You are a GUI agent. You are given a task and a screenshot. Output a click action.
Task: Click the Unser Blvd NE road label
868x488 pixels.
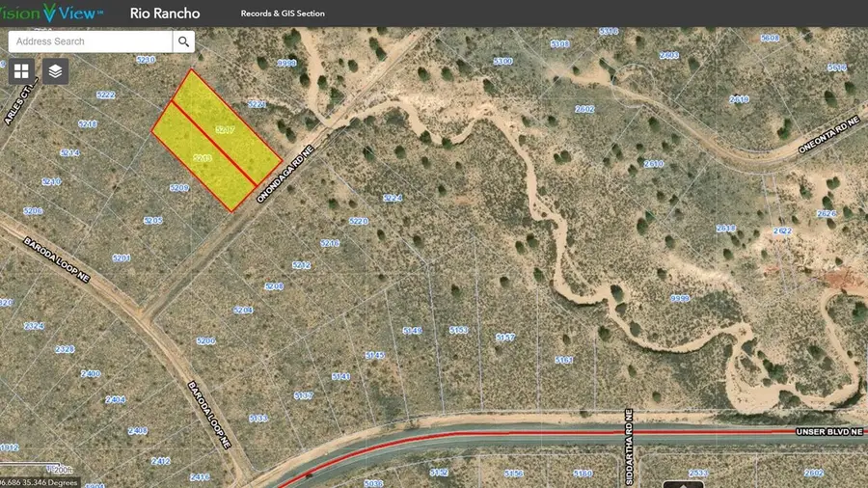tap(829, 433)
